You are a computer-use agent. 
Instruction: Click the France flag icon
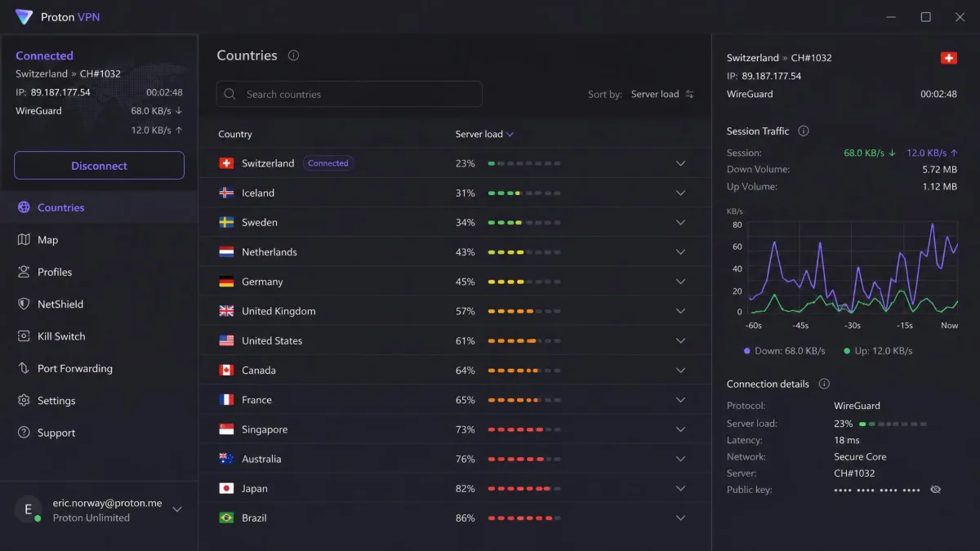click(x=226, y=400)
